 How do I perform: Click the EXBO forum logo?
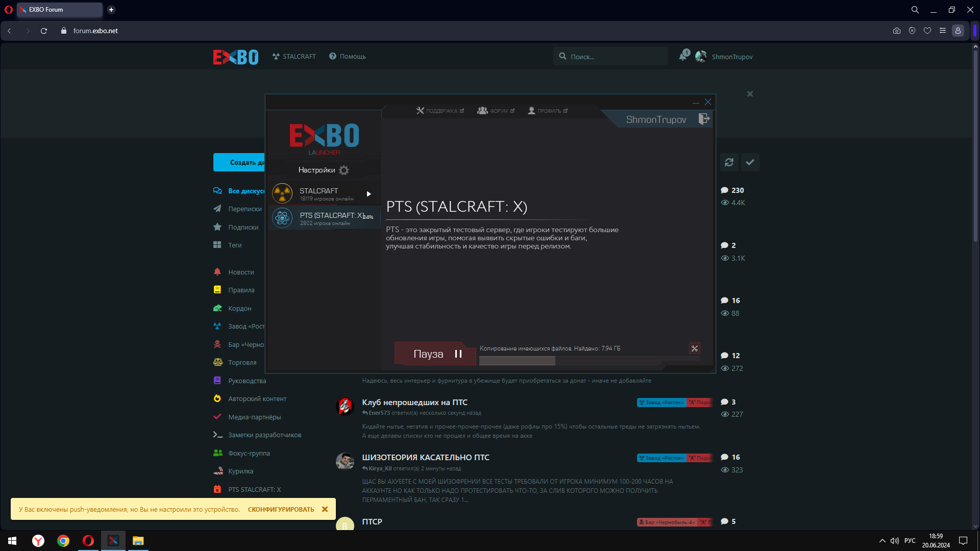coord(236,57)
